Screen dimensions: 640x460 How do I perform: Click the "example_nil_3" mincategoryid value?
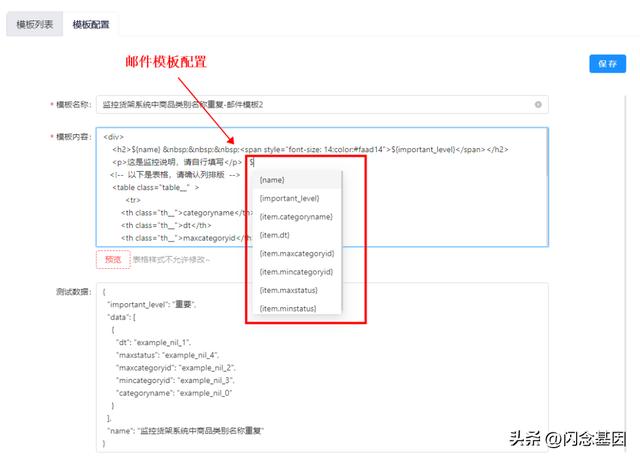point(206,380)
